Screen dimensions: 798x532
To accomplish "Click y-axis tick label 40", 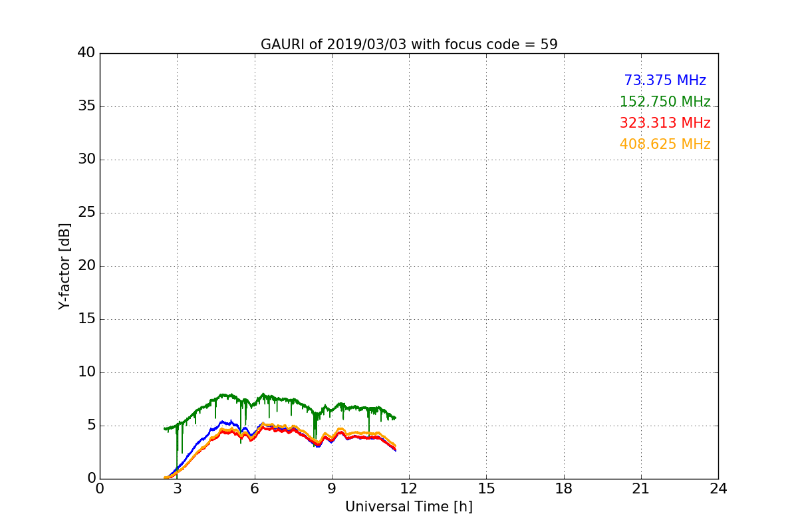I will [86, 53].
